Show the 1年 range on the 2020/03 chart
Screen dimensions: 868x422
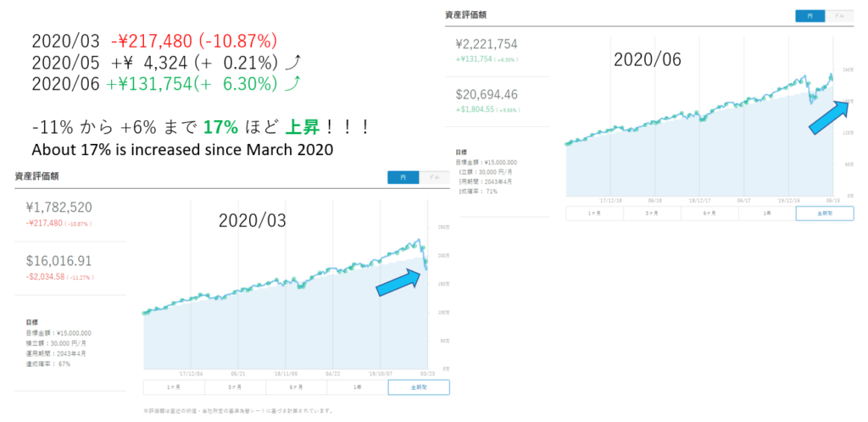[357, 387]
